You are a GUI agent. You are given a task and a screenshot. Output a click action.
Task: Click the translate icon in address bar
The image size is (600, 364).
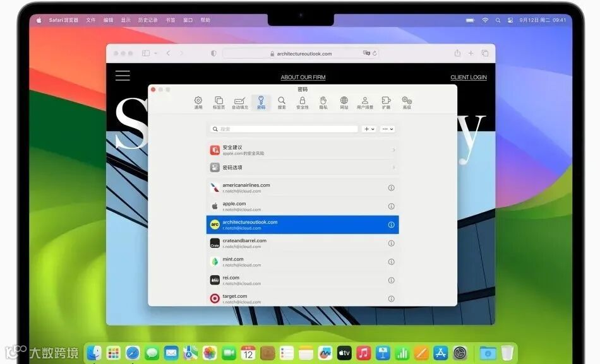366,53
